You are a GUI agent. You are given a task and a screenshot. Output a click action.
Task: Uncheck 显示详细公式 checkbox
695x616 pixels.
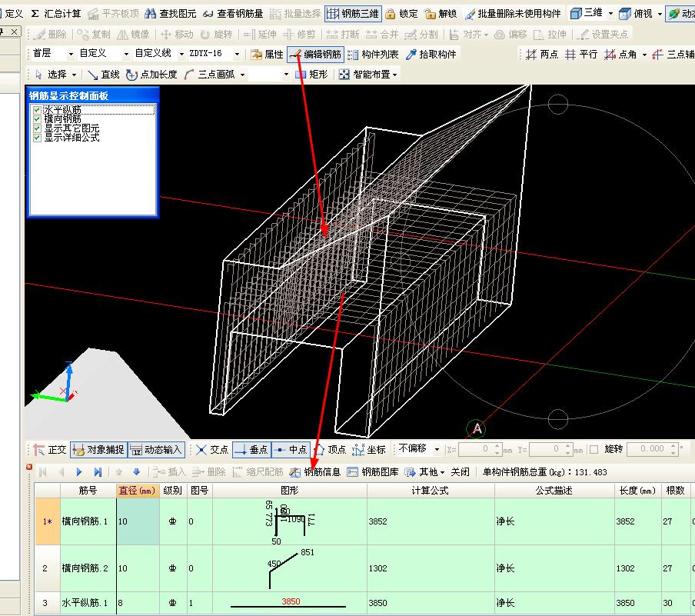pyautogui.click(x=37, y=138)
